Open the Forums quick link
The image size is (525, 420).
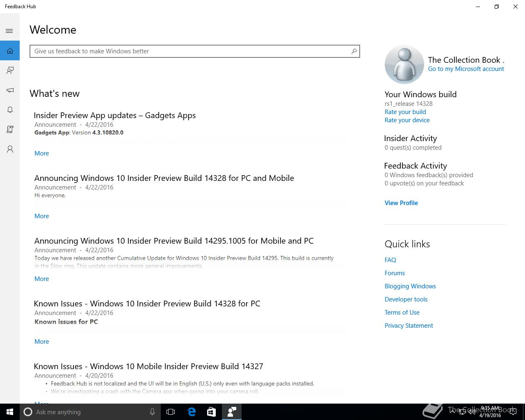(x=395, y=273)
